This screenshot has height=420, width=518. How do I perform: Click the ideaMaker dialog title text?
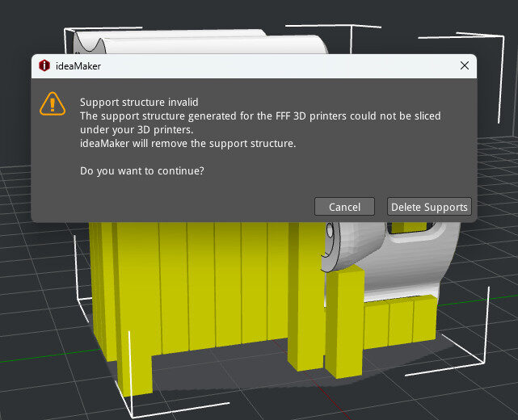point(78,66)
